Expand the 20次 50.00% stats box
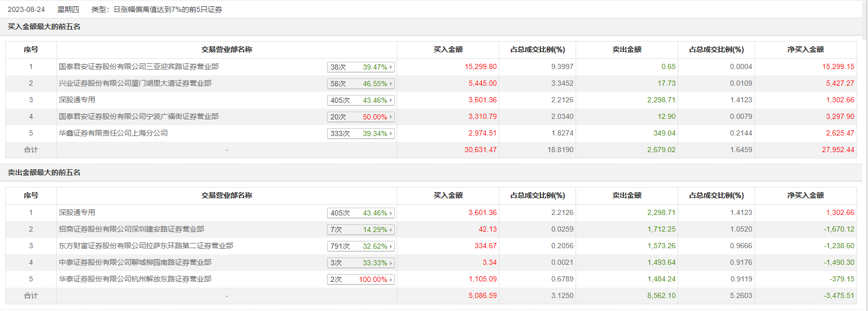This screenshot has width=868, height=311. tap(361, 117)
